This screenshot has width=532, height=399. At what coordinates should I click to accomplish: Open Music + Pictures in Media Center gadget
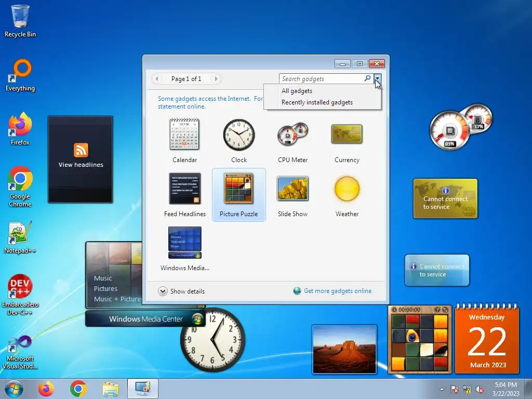pos(118,299)
